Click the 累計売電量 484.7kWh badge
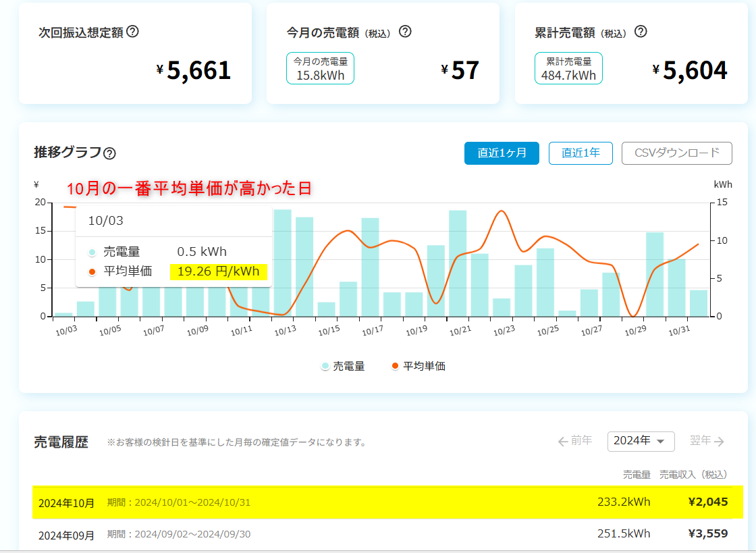The image size is (756, 553). (x=568, y=69)
